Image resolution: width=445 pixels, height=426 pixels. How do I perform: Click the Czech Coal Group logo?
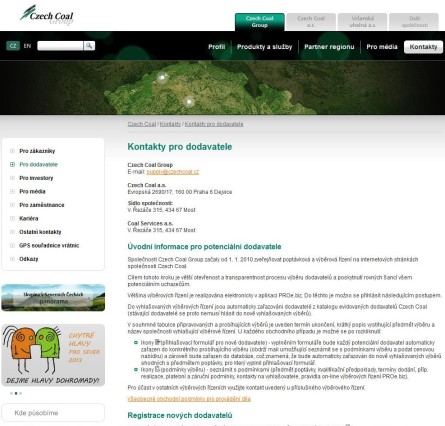[x=46, y=15]
